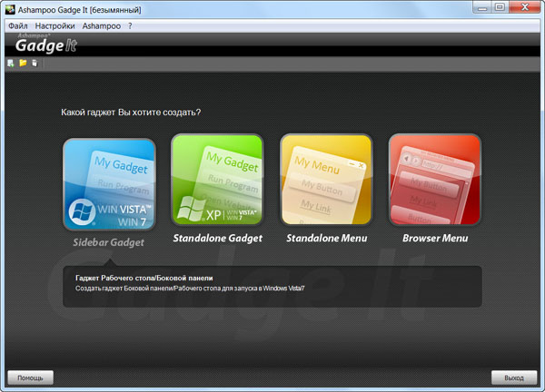Click the Browser Menu text label

435,239
